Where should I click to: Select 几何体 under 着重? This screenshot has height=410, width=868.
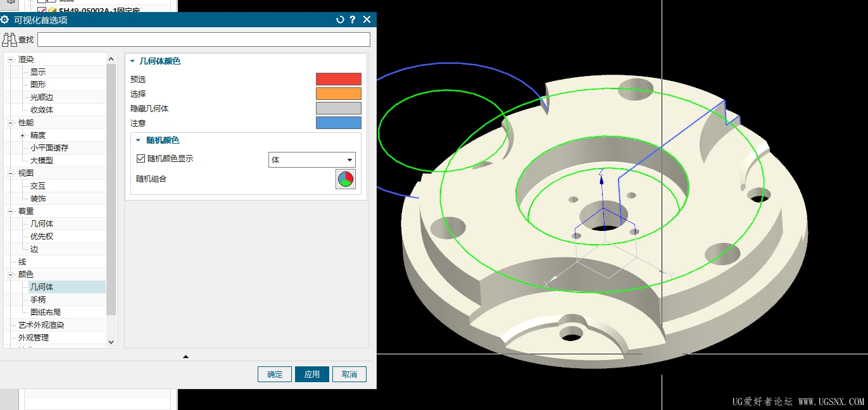42,224
